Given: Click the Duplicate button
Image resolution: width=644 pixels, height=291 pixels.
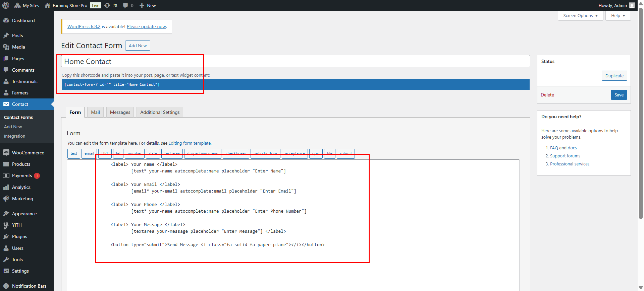Looking at the screenshot, I should [x=614, y=76].
